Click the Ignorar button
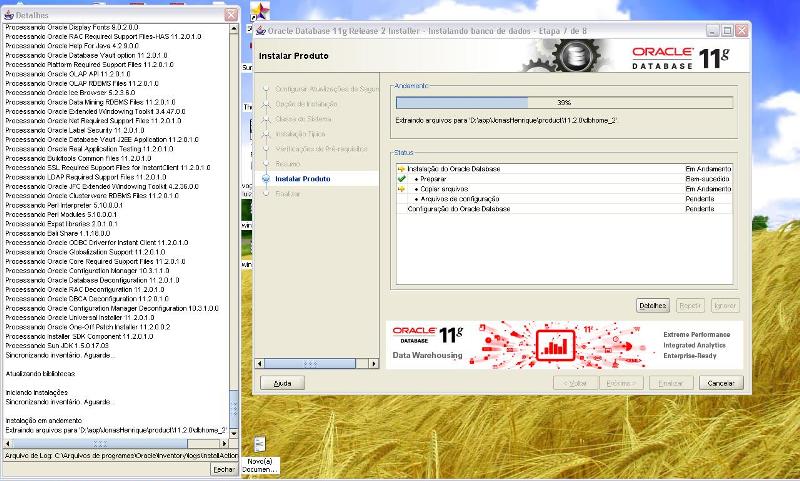The image size is (800, 481). tap(725, 306)
